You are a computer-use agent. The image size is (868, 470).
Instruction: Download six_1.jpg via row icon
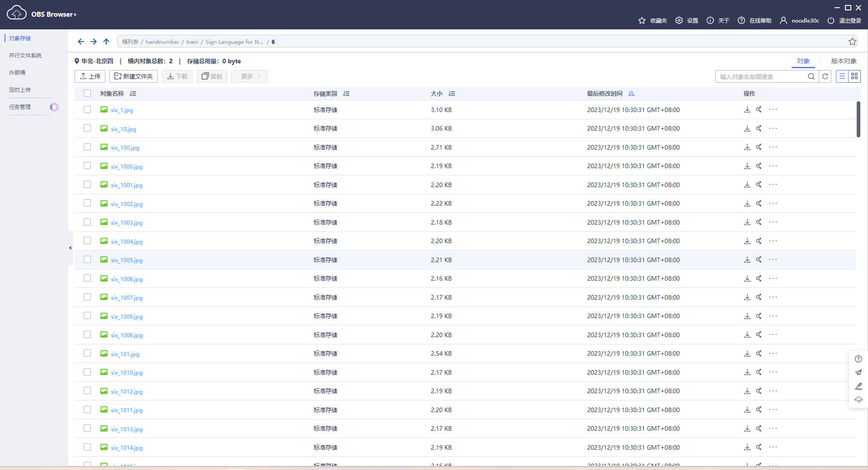point(747,109)
